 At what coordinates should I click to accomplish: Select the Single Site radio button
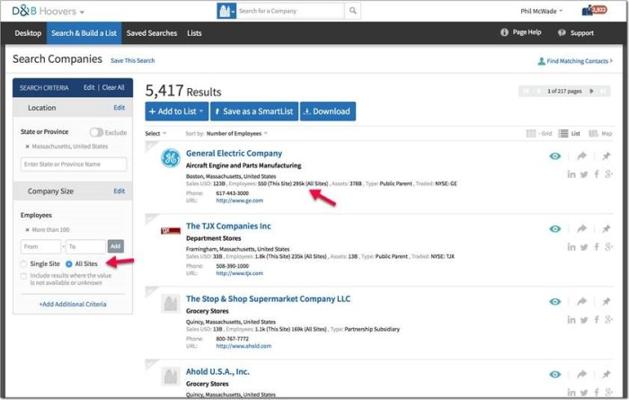[x=25, y=264]
